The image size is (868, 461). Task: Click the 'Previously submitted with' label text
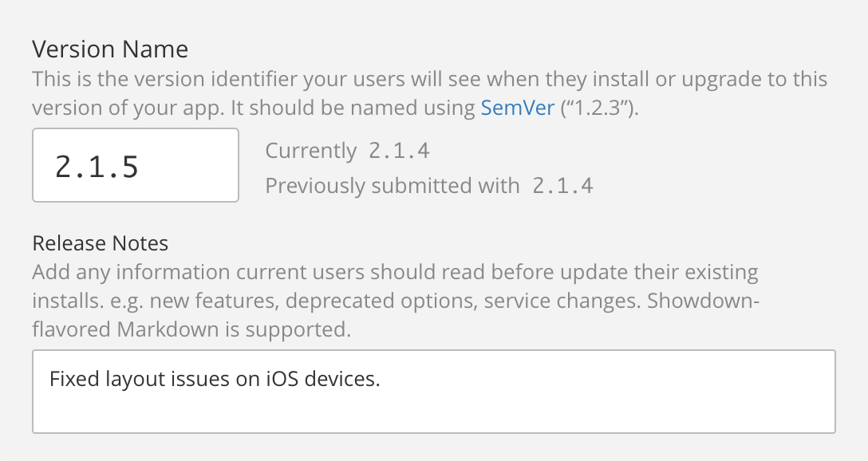393,186
